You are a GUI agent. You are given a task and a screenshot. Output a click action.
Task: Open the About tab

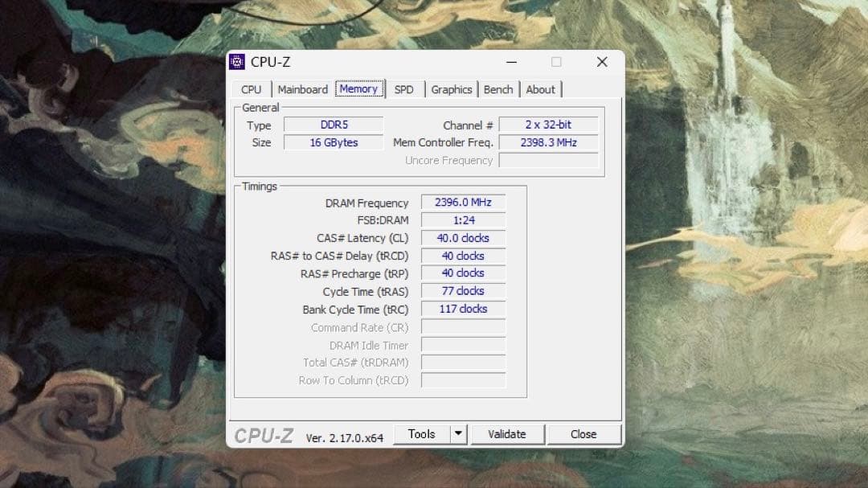point(540,89)
